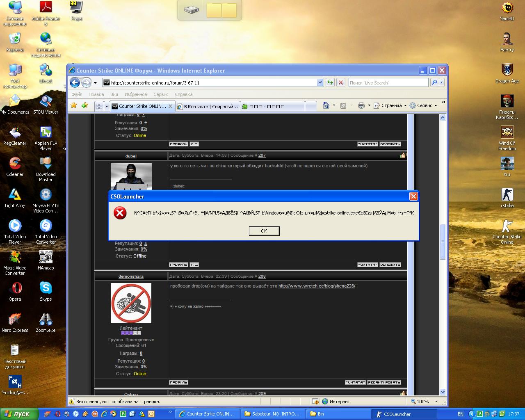Viewport: 525px width, 420px height.
Task: Open the SamHD desktop icon
Action: point(507,11)
